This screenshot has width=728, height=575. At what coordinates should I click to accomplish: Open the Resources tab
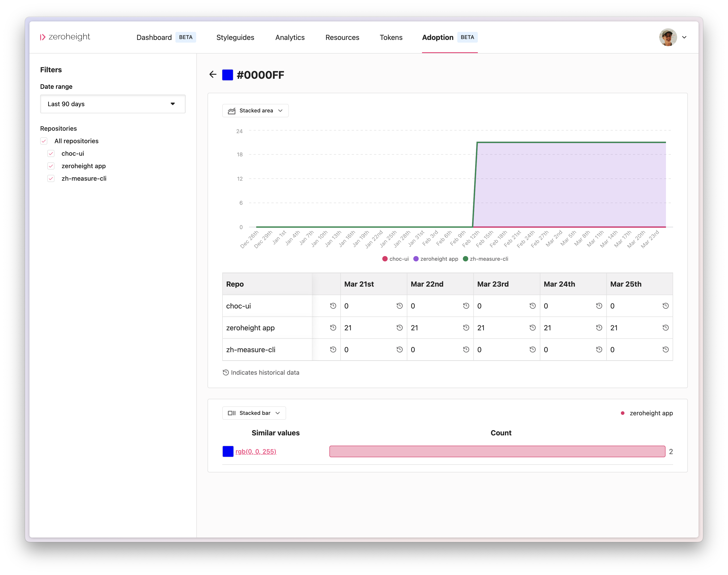tap(342, 37)
